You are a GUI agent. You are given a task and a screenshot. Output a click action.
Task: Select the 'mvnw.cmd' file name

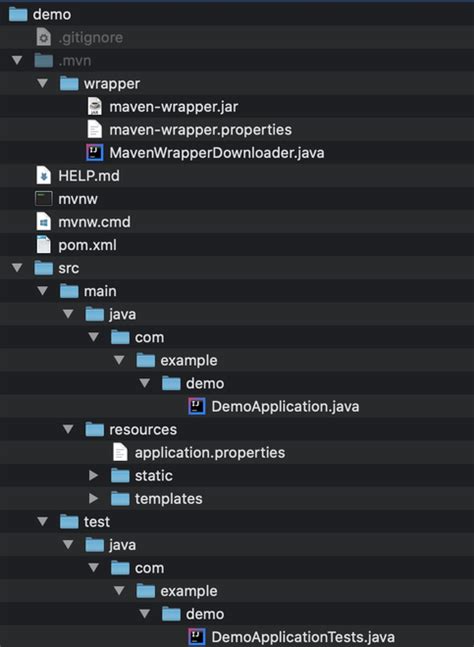coord(94,222)
